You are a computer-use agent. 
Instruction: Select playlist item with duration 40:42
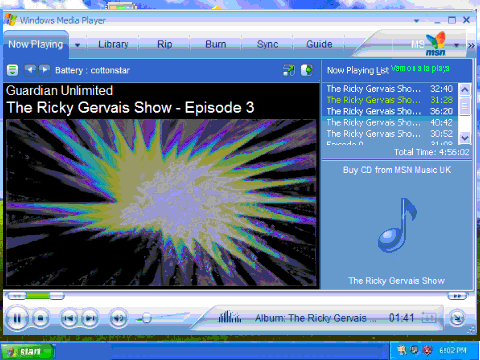coord(390,122)
